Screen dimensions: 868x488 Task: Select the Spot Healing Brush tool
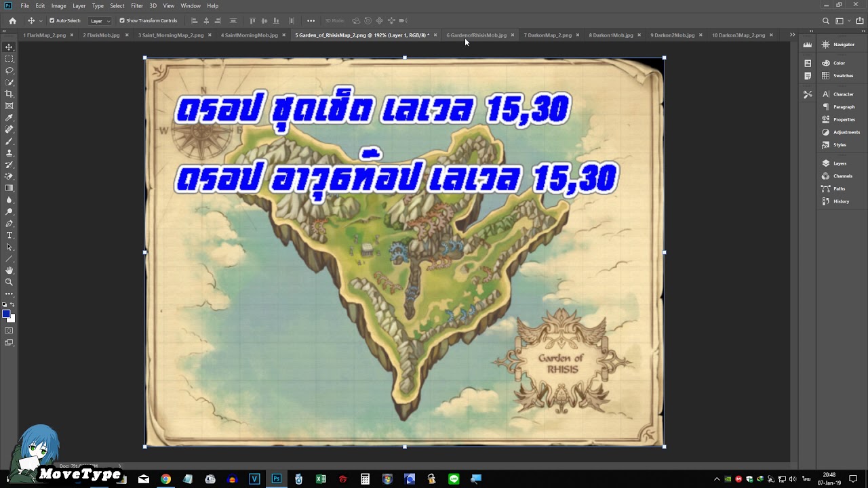click(9, 129)
